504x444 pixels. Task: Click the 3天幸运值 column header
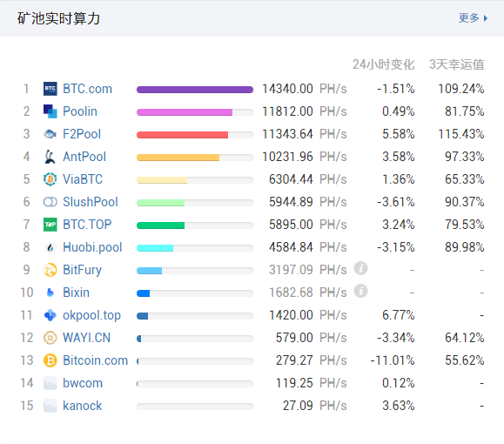(x=457, y=64)
